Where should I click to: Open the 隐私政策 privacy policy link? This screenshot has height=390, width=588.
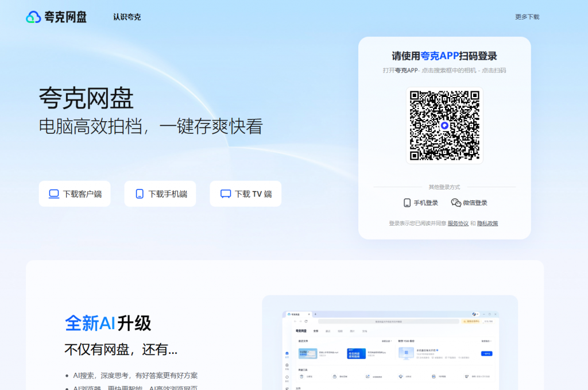pos(488,223)
